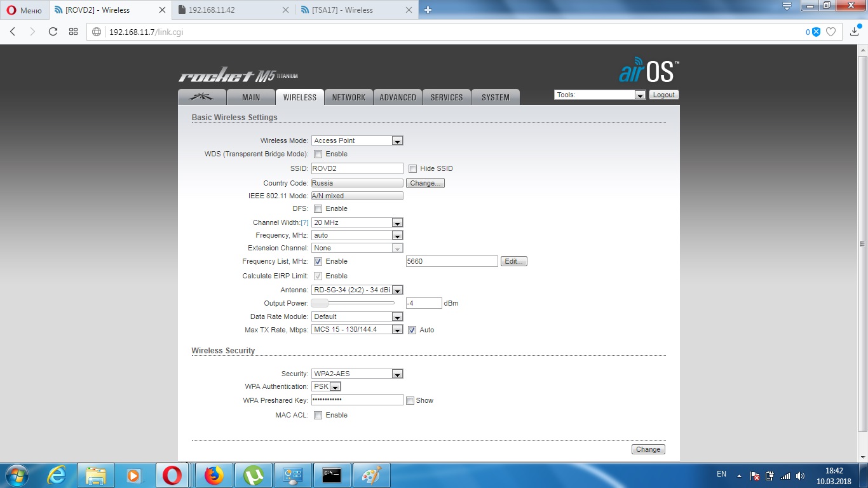Tick the Hide SSID checkbox
This screenshot has height=488, width=868.
point(412,168)
